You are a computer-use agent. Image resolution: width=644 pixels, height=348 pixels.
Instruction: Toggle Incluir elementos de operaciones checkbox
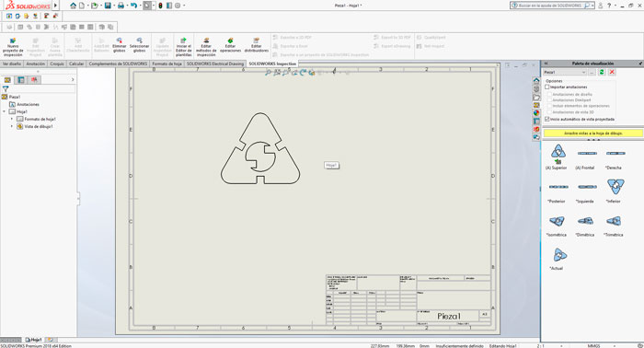pyautogui.click(x=549, y=106)
